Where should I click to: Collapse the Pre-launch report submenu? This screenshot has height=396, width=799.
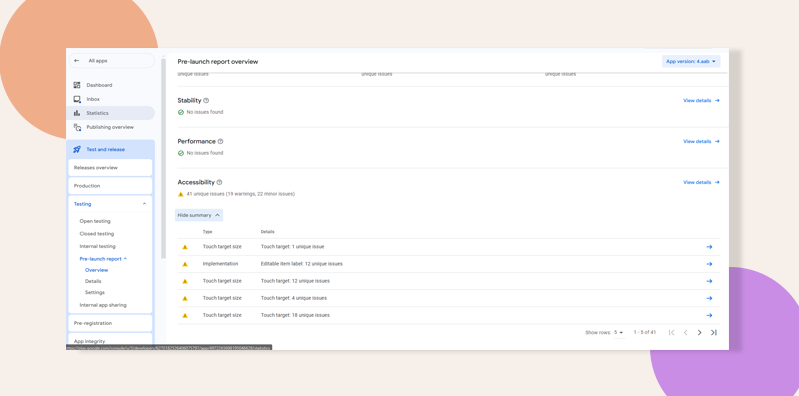click(x=125, y=259)
